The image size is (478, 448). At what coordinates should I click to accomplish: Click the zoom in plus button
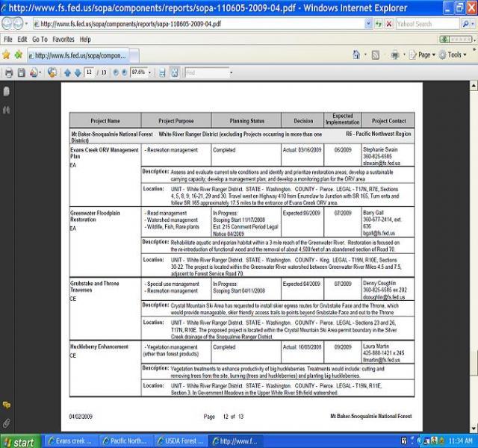tap(123, 72)
